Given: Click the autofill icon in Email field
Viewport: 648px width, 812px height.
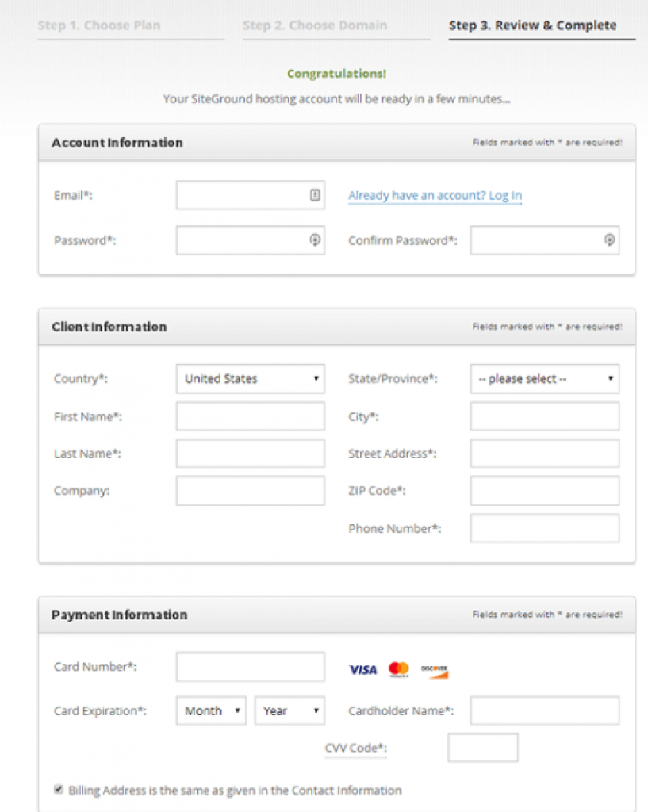Looking at the screenshot, I should click(315, 195).
